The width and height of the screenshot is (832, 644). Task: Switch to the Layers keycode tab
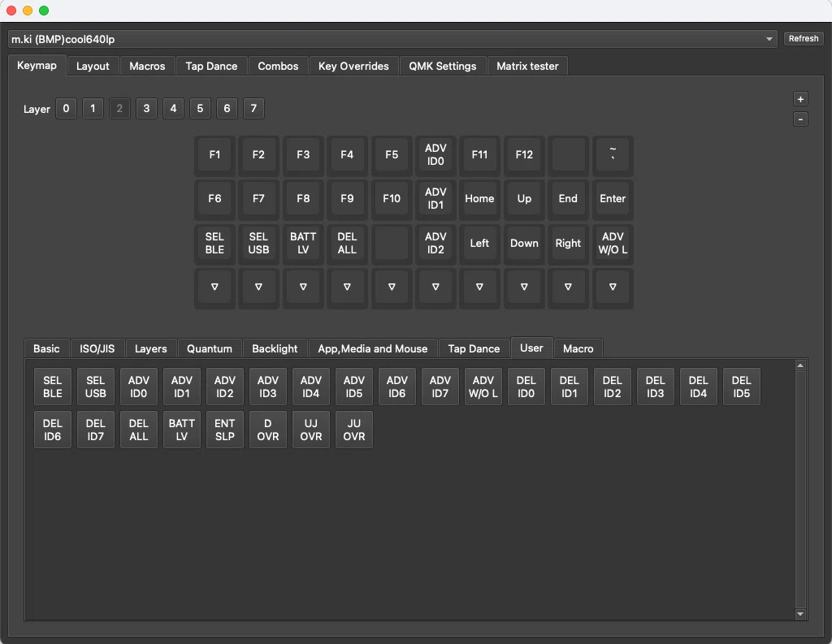point(150,348)
